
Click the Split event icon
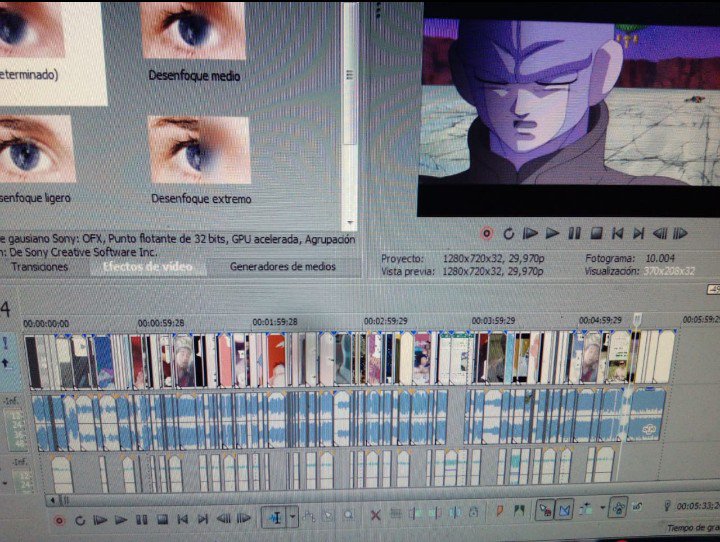coord(454,512)
